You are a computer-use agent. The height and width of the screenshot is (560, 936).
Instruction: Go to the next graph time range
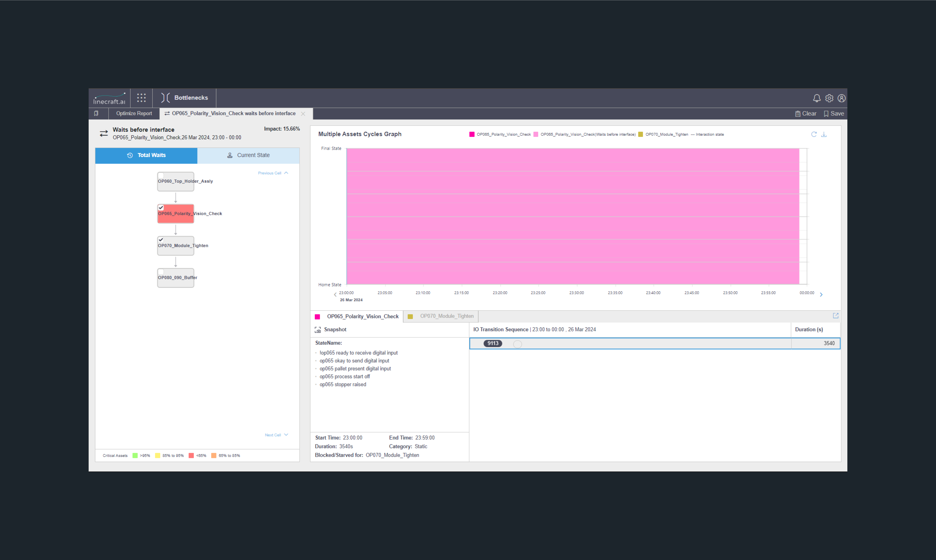click(x=821, y=294)
